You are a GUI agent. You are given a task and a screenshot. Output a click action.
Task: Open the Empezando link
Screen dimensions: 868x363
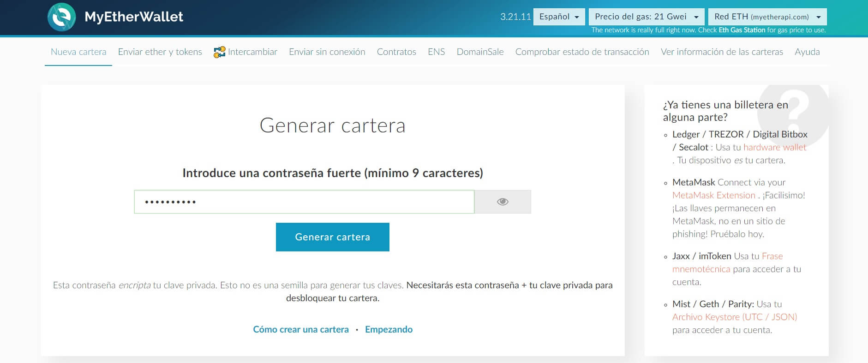pos(389,329)
